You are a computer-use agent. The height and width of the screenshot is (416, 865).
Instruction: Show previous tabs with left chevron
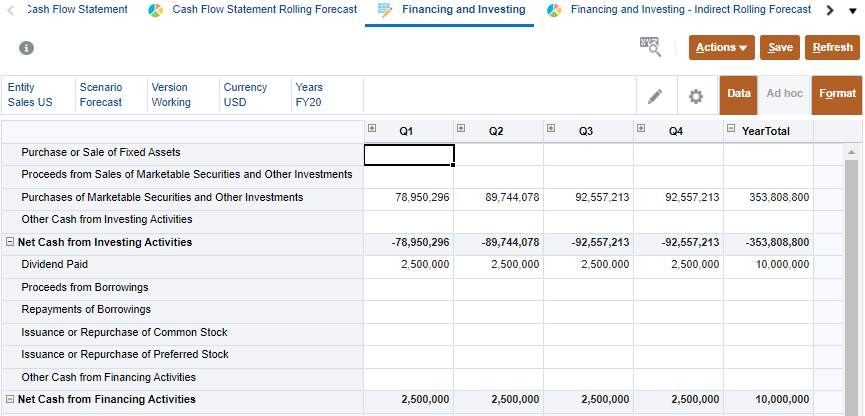click(x=10, y=10)
